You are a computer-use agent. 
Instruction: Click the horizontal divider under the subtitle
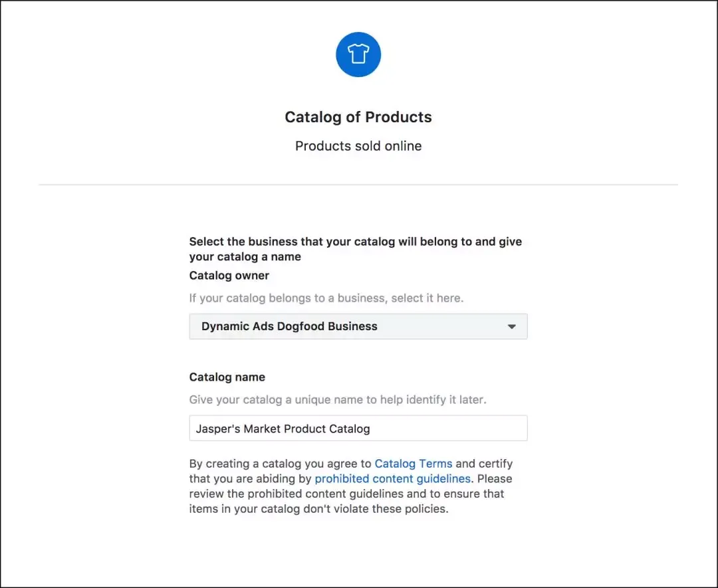(358, 185)
